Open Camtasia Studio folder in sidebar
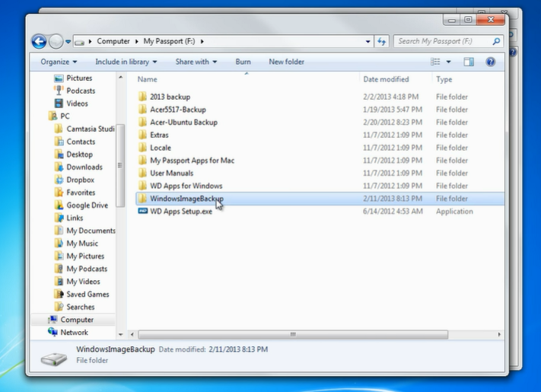The image size is (541, 392). click(90, 129)
